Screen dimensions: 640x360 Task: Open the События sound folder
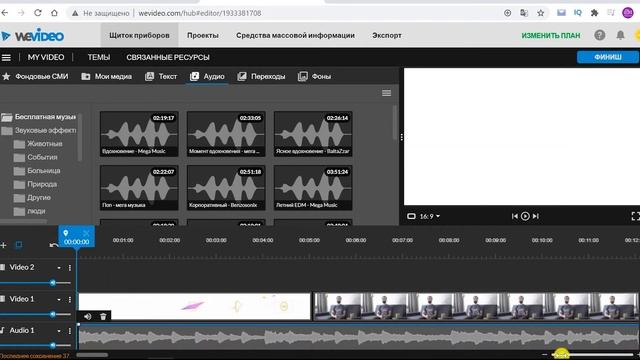[36, 158]
